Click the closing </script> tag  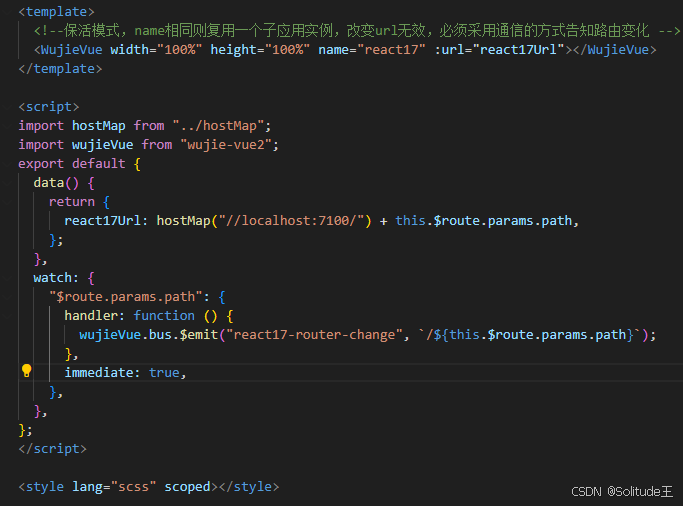click(x=53, y=449)
